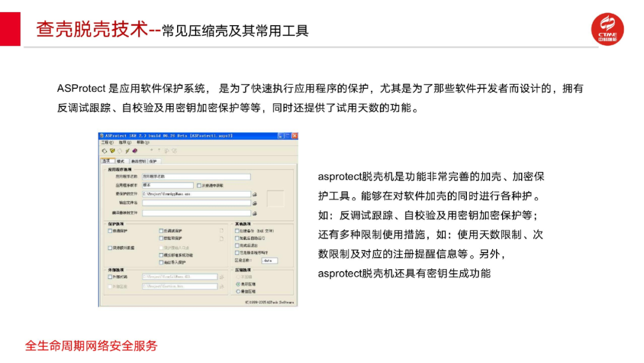The image size is (644, 363).
Task: Click the new project toolbar icon
Action: [x=104, y=151]
